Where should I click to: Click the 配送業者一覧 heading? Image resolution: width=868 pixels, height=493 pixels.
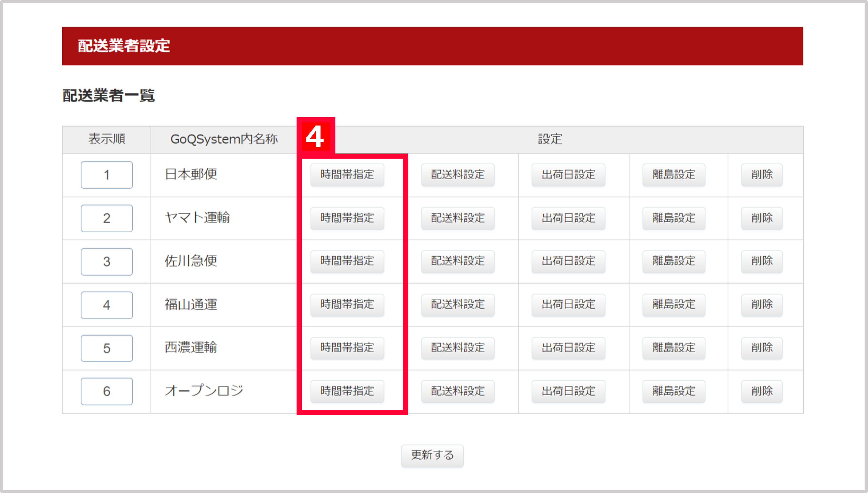[x=109, y=95]
